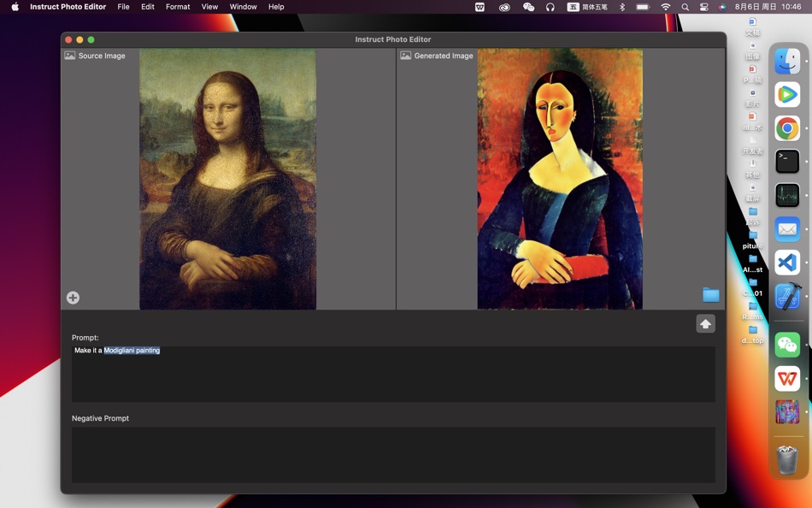The width and height of the screenshot is (812, 508).
Task: Open Creative Cloud menu bar icon
Action: [x=504, y=7]
